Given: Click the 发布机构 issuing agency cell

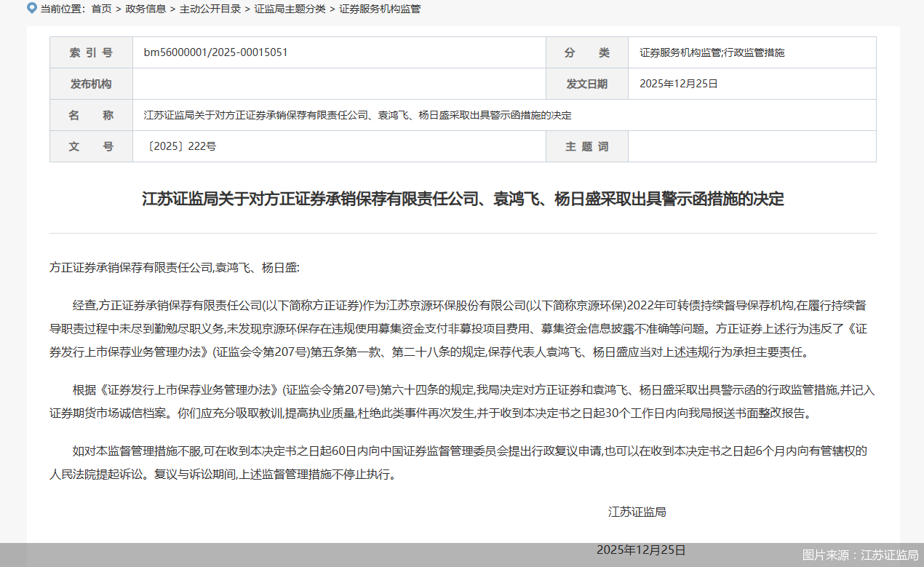Looking at the screenshot, I should coord(91,83).
